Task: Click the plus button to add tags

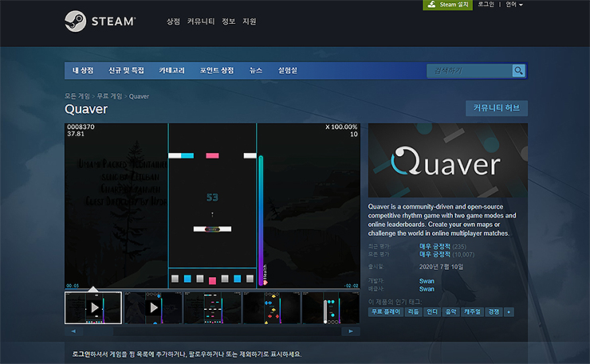Action: pos(509,311)
